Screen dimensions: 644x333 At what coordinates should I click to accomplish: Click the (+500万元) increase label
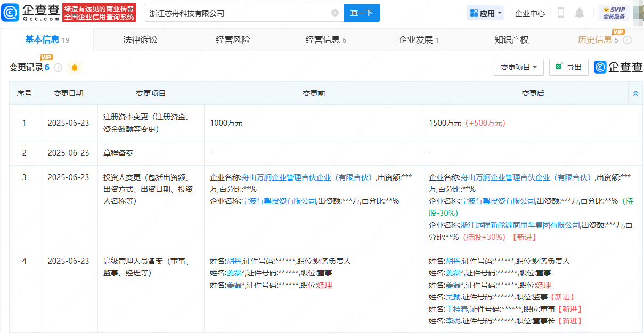click(485, 123)
